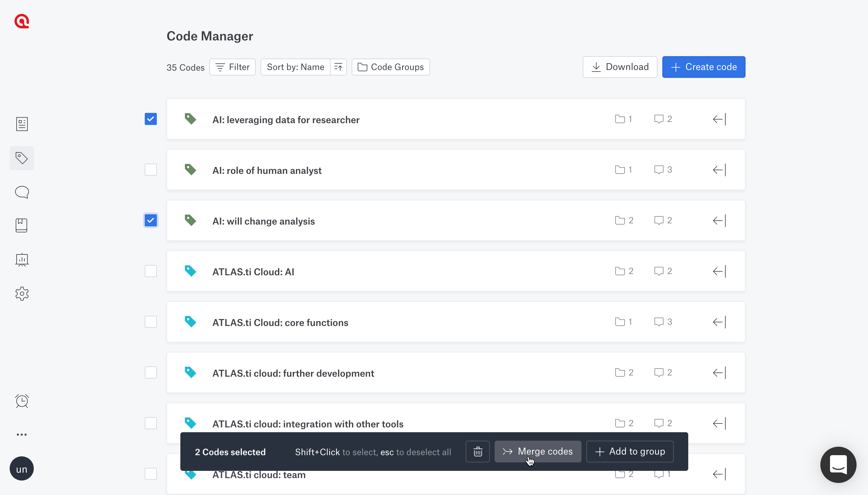Toggle sort direction next to Sort by

[x=338, y=67]
